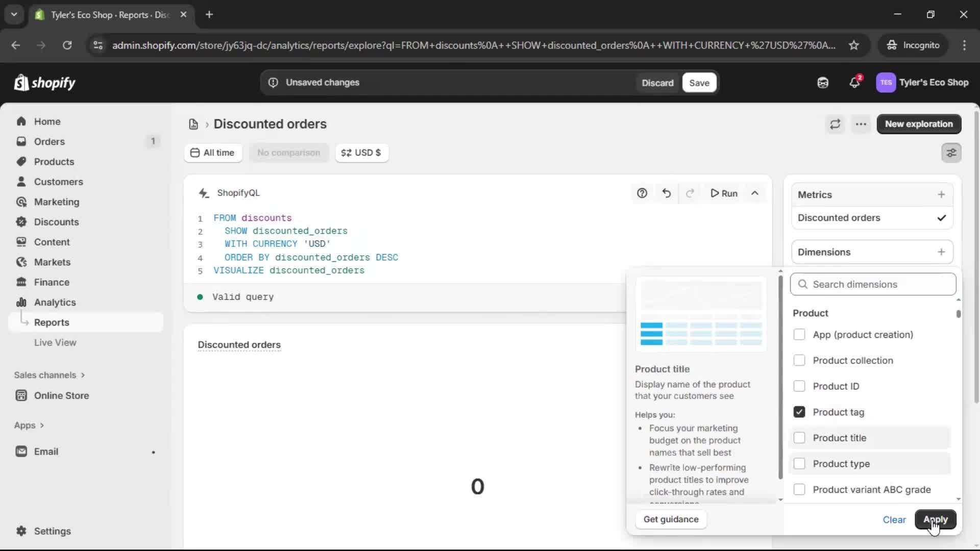Image resolution: width=980 pixels, height=551 pixels.
Task: Click the notifications bell icon
Action: (x=854, y=83)
